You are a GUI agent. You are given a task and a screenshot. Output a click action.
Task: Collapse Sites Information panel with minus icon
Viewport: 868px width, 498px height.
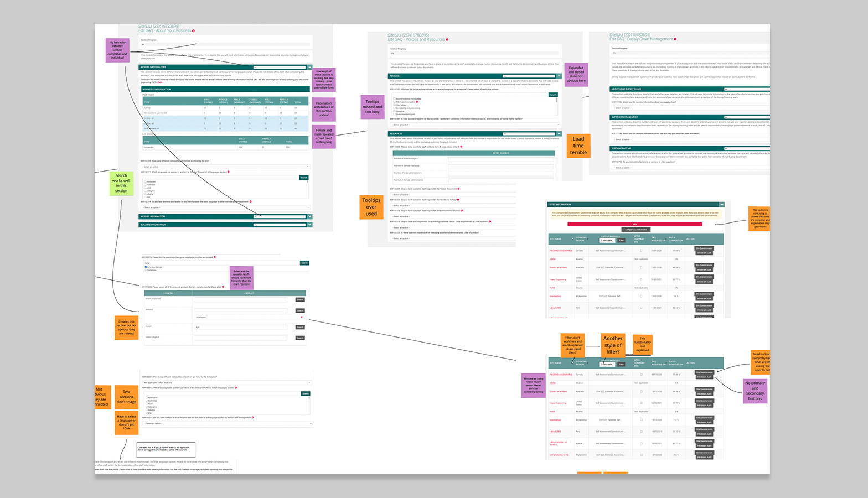[x=721, y=204]
